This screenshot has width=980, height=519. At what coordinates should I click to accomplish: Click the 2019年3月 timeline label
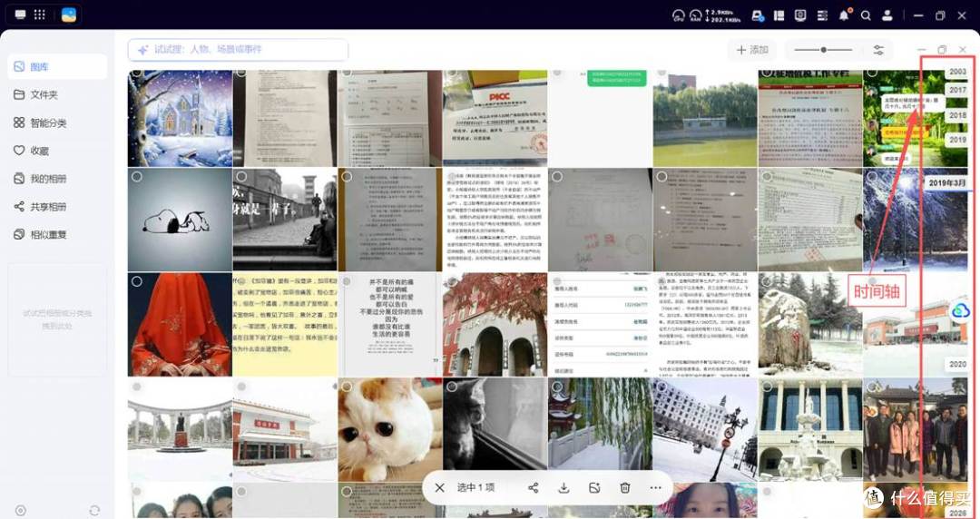click(946, 183)
